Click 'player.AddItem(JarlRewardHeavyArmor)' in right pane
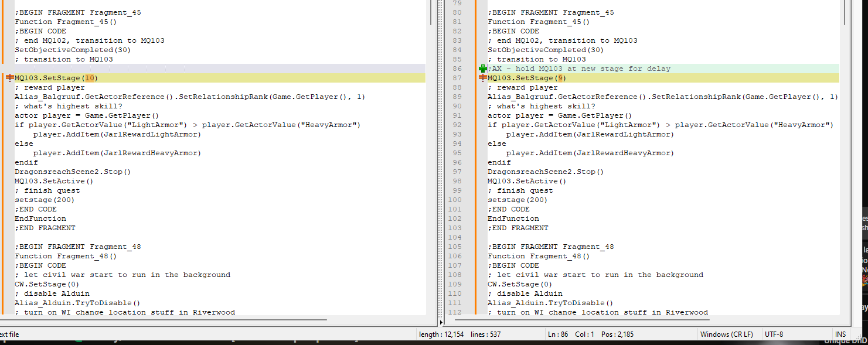The width and height of the screenshot is (868, 345). click(590, 153)
